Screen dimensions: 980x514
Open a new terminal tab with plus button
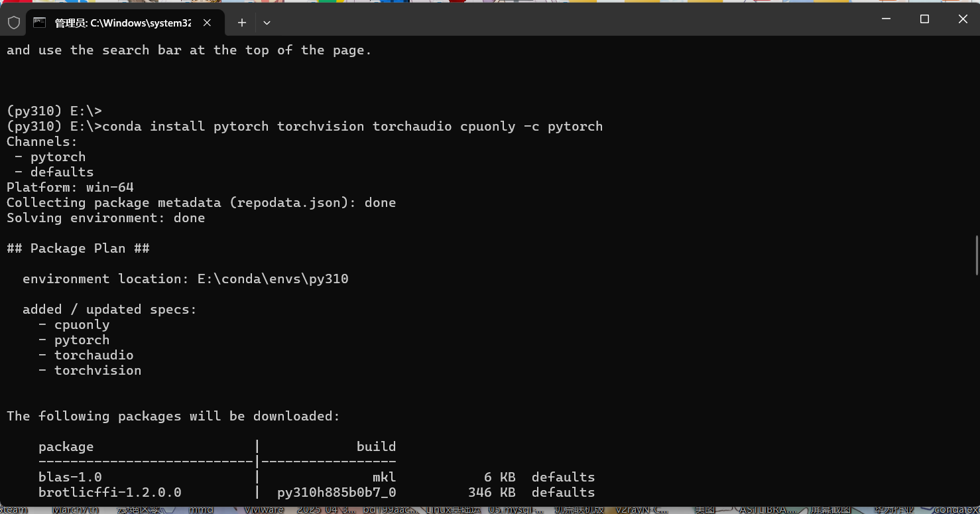point(242,23)
